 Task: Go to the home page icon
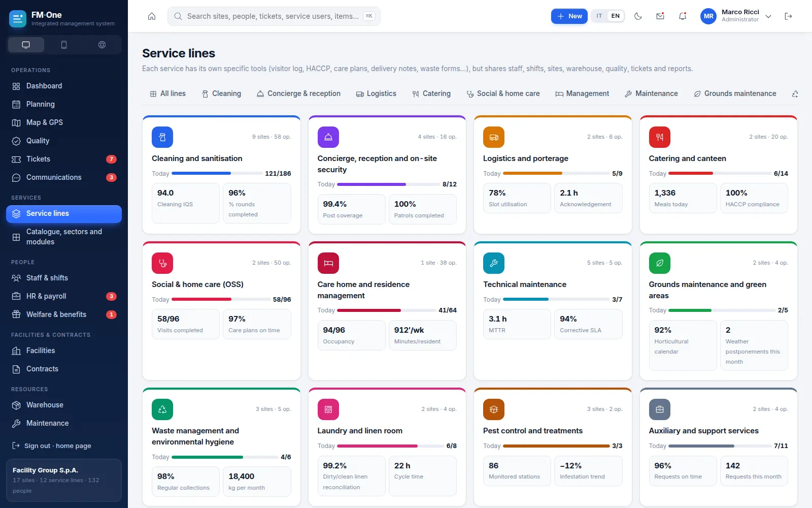click(152, 16)
